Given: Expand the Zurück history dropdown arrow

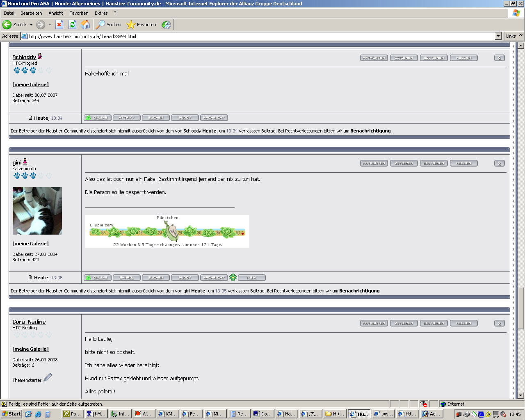Looking at the screenshot, I should pyautogui.click(x=31, y=25).
